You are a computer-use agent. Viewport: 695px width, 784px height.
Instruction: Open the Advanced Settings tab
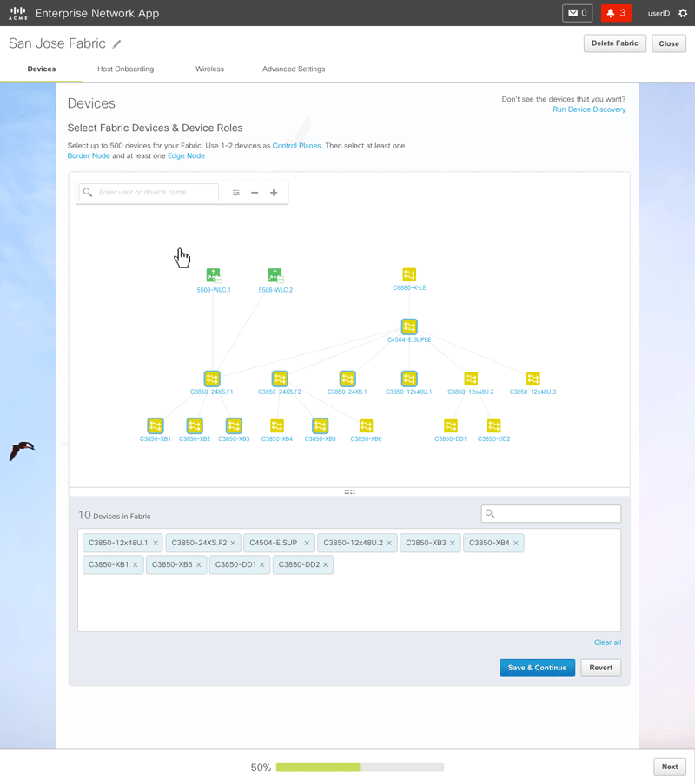[x=294, y=69]
